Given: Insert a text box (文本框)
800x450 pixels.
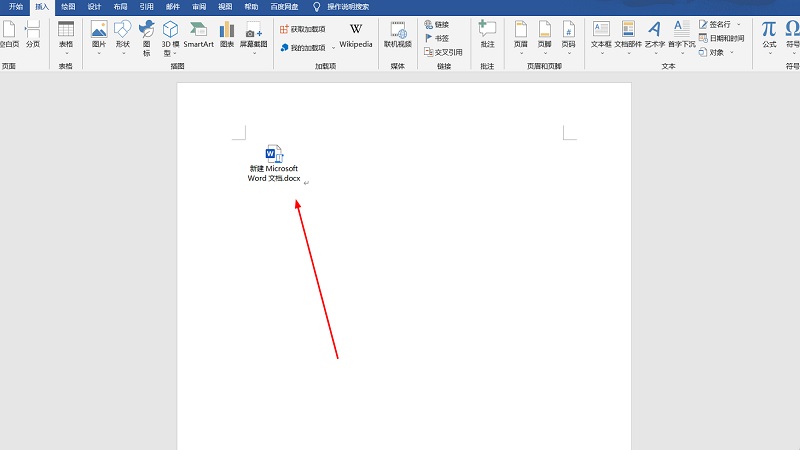Looking at the screenshot, I should [601, 38].
